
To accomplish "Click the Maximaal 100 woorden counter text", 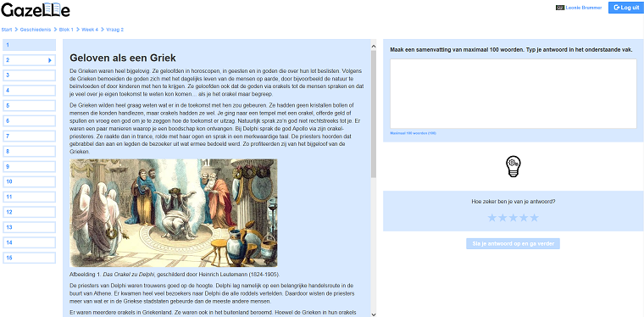I will 413,133.
